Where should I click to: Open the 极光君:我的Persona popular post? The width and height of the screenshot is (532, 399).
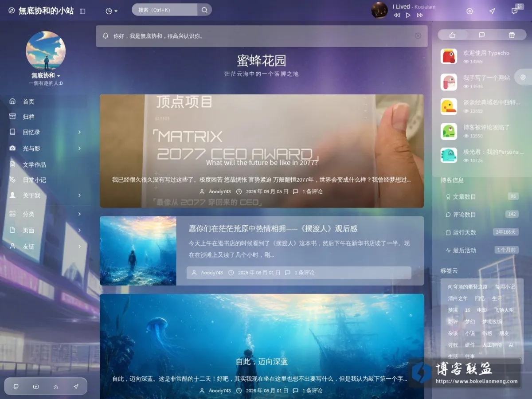[x=493, y=152]
